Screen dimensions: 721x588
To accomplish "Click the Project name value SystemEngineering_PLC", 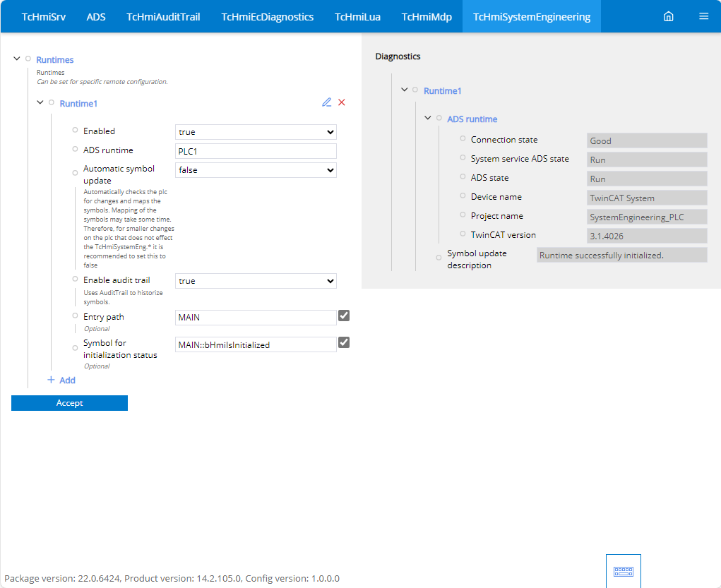I will 647,217.
